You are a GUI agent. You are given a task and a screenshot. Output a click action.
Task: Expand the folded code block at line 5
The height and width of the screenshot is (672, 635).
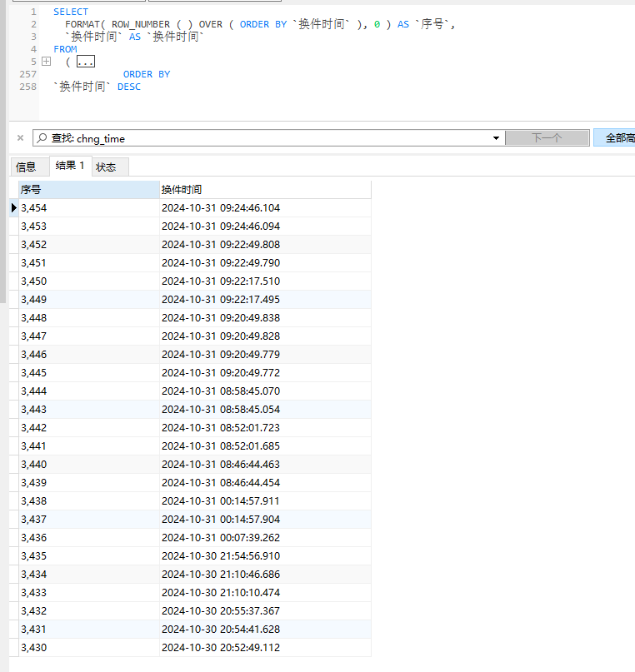tap(47, 62)
